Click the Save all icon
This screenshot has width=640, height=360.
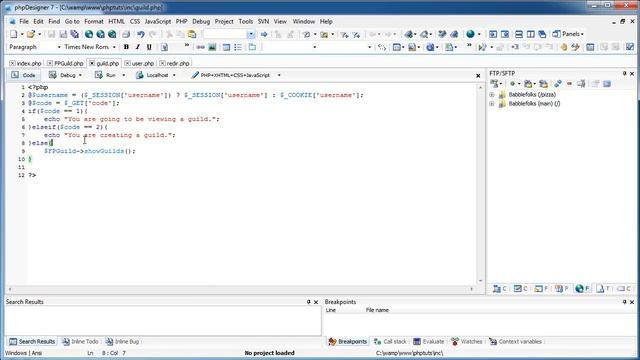(75, 34)
